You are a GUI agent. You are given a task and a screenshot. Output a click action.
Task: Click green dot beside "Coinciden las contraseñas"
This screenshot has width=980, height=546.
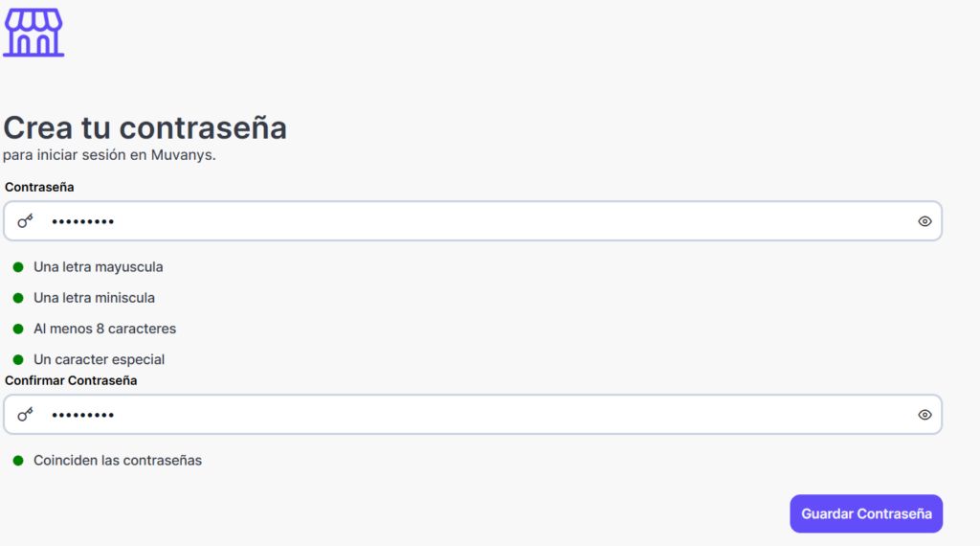(x=17, y=461)
